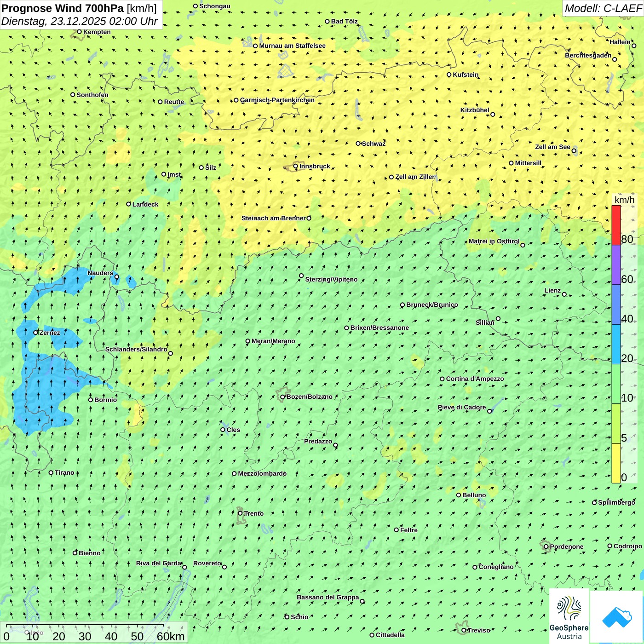Click the Garmisch-Partenkirchen marker
Viewport: 644px width, 644px height.
click(x=236, y=100)
